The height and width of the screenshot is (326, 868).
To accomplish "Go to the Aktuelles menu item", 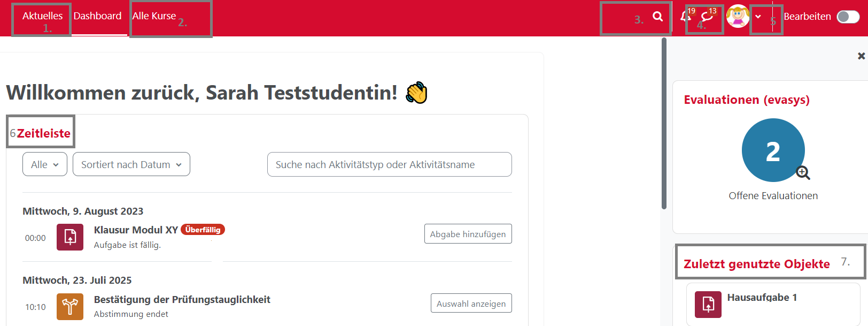I will (42, 16).
